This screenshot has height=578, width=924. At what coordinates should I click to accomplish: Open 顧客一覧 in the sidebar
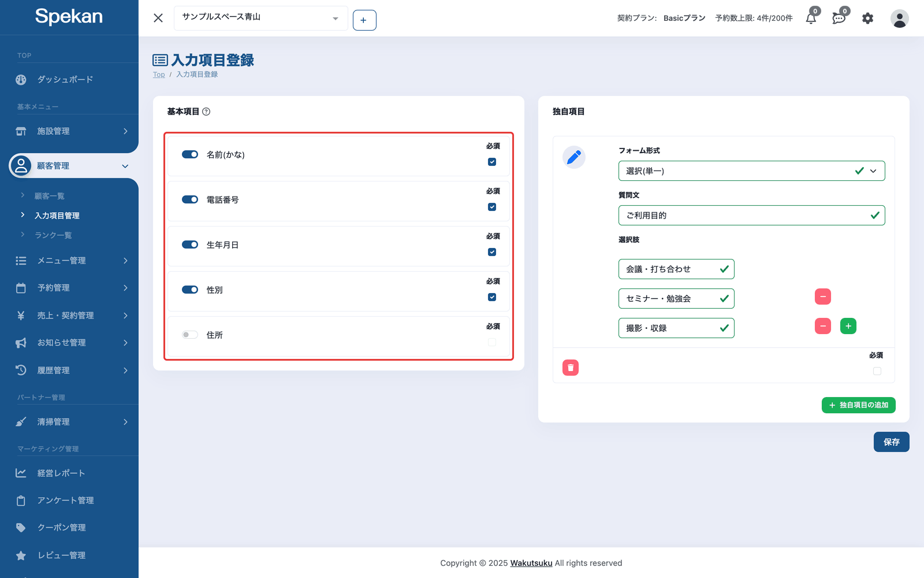[x=50, y=197]
